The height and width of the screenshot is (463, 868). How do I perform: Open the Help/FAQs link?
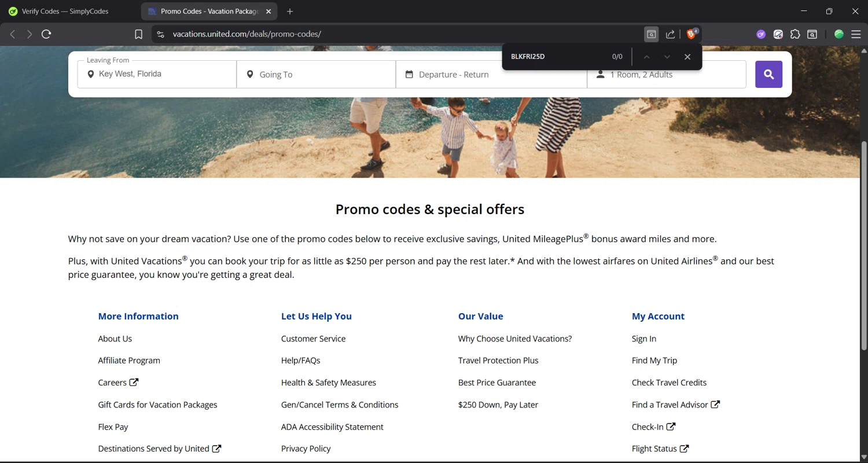tap(300, 361)
